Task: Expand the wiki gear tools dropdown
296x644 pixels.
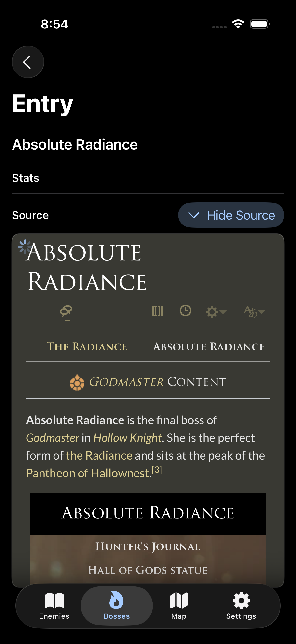Action: 216,312
